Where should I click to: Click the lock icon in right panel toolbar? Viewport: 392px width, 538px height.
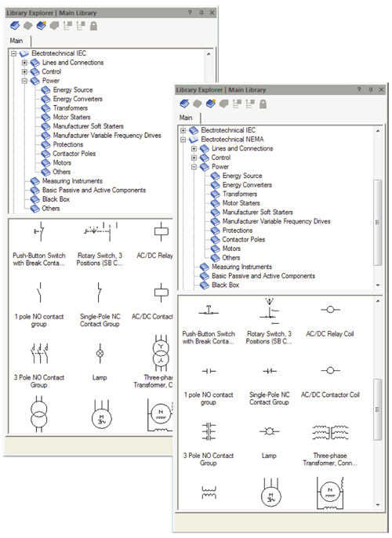(x=263, y=104)
